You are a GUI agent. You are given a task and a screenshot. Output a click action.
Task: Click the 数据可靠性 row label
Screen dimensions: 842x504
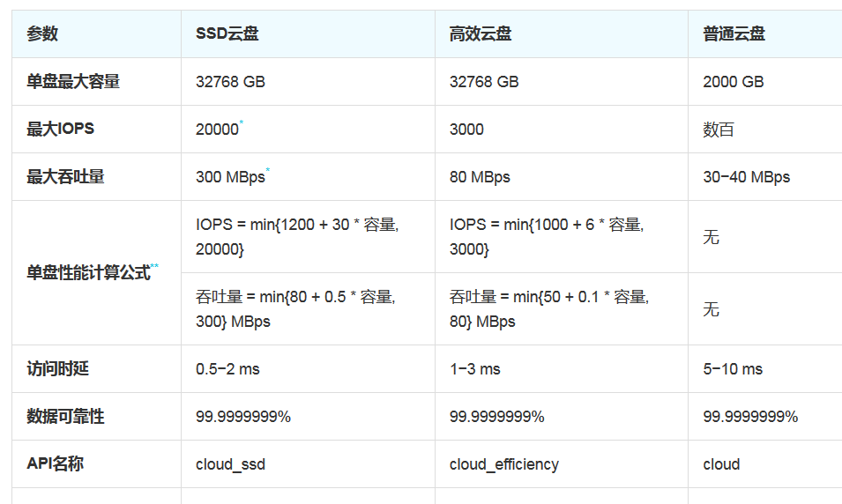click(65, 417)
